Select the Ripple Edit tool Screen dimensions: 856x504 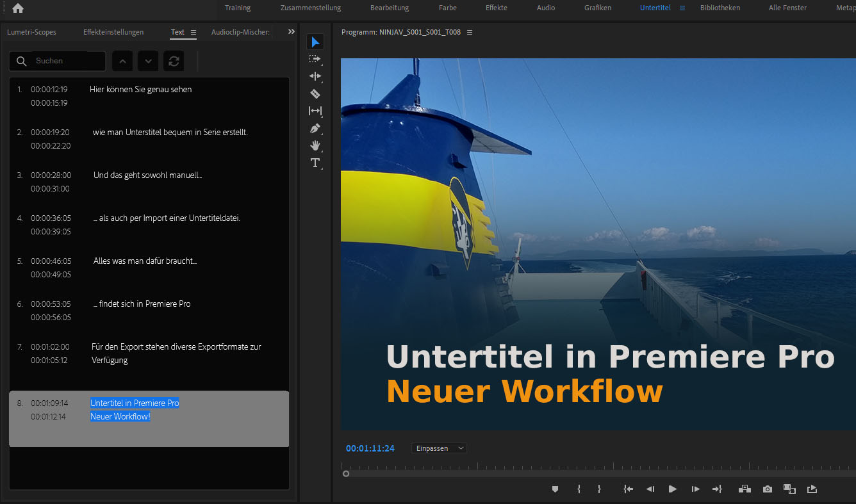315,76
